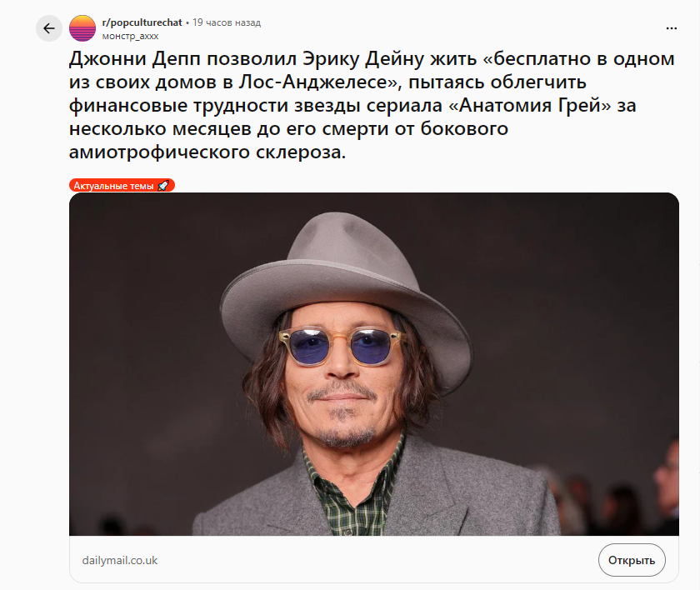Click the rocket emoji on flair
Image resolution: width=700 pixels, height=590 pixels.
pyautogui.click(x=163, y=186)
